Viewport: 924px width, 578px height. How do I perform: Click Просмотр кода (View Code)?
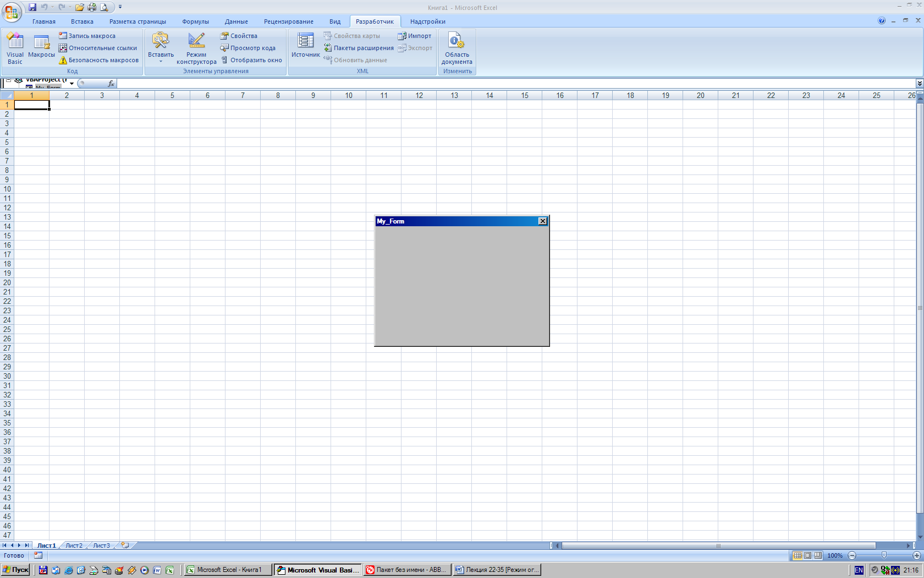click(x=248, y=48)
